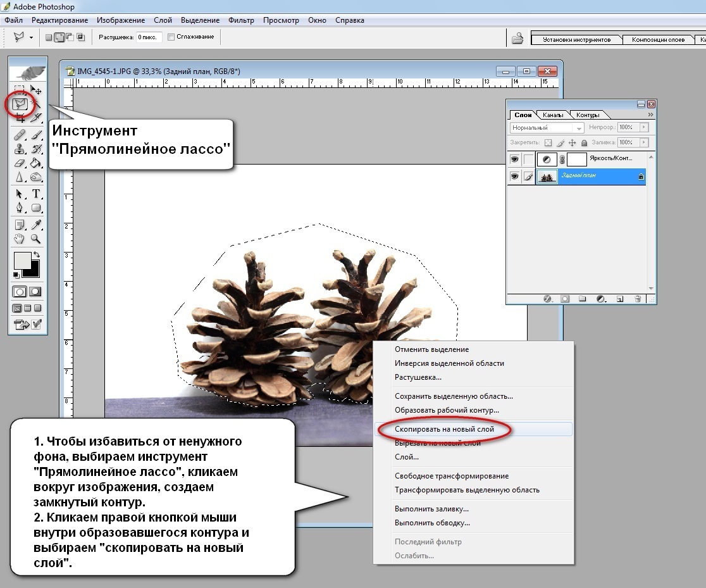Select the Path Selection arrow tool
Screen dimensions: 706x588
tap(20, 194)
